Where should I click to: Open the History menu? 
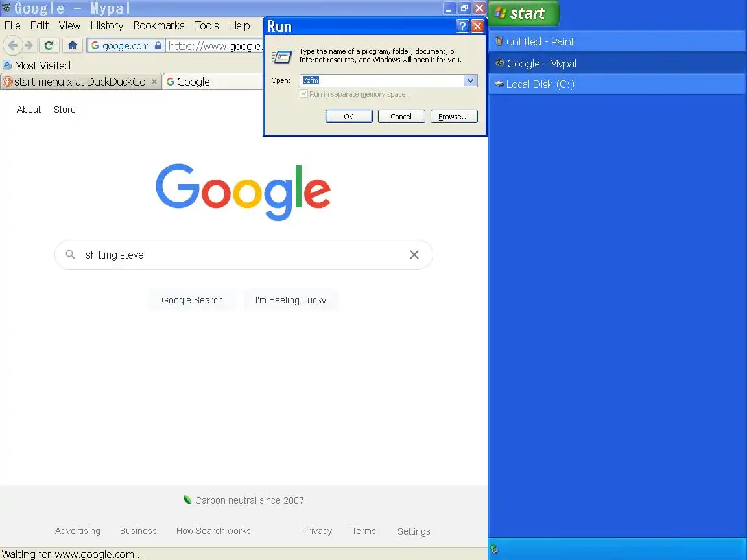(107, 25)
